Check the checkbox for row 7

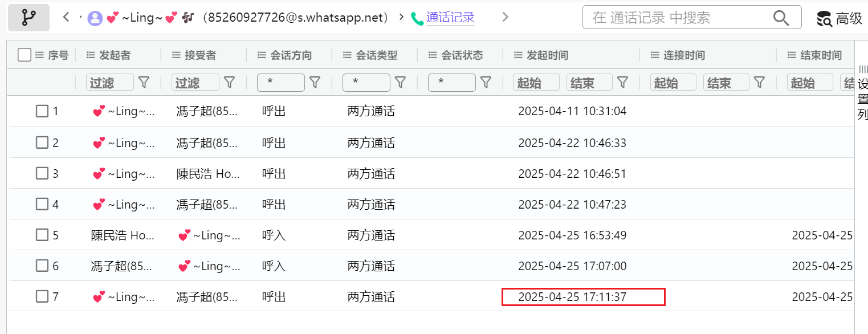click(x=42, y=296)
